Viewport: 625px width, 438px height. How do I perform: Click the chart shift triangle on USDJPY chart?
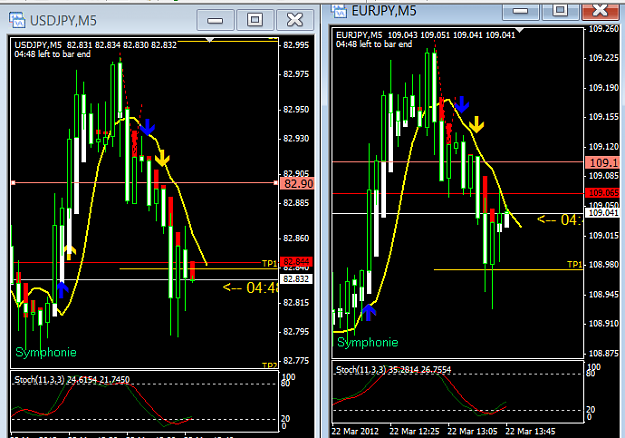pyautogui.click(x=210, y=40)
